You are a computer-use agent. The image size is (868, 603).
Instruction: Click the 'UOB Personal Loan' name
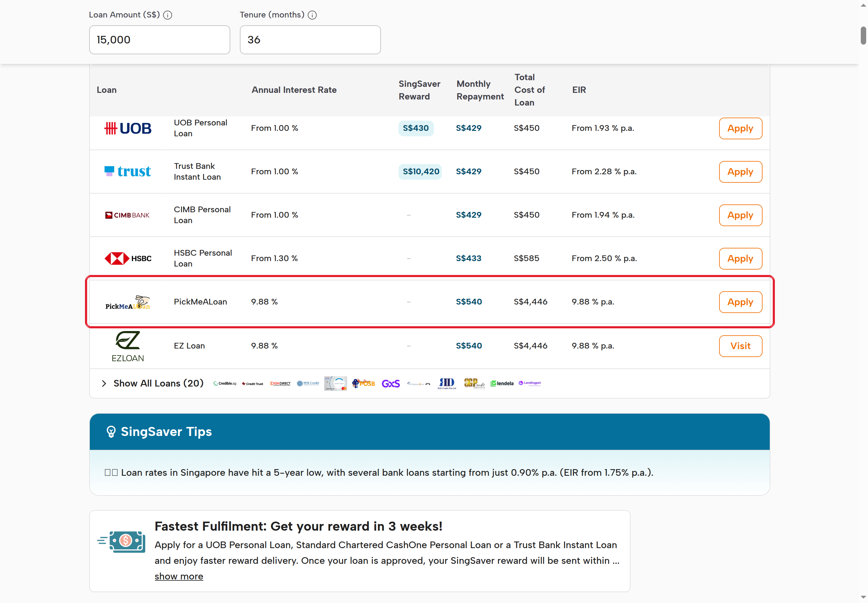point(200,128)
